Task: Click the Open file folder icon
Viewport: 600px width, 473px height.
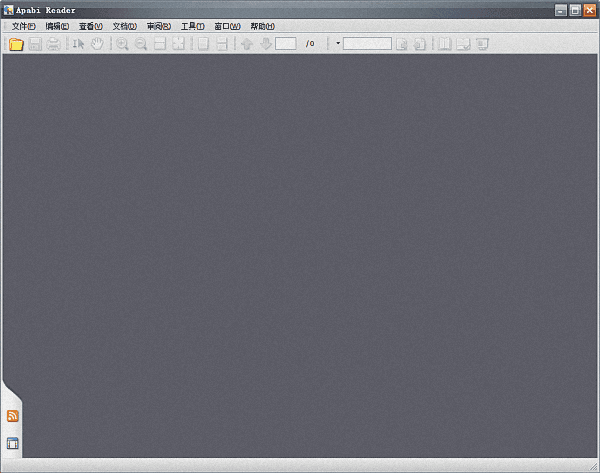Action: coord(16,44)
